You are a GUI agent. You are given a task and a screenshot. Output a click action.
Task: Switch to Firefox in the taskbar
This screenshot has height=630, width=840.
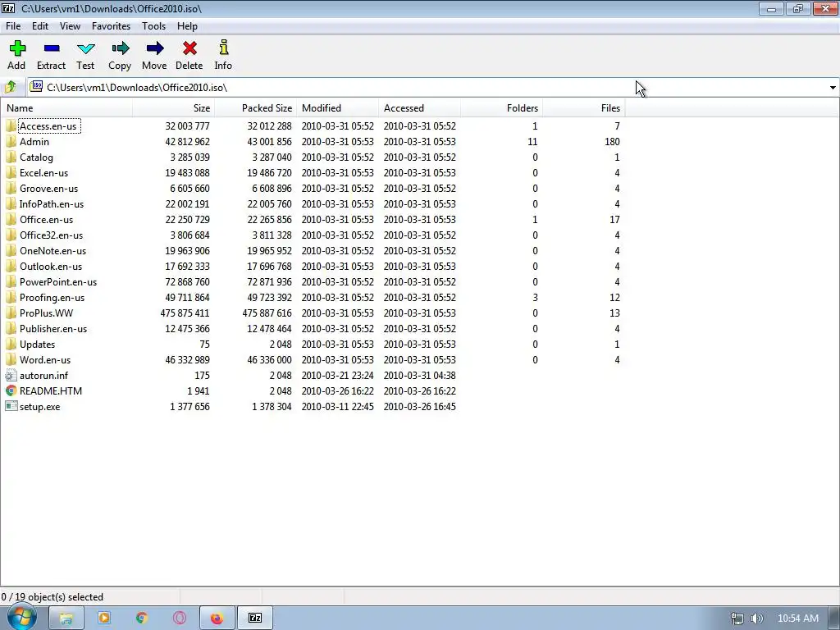(x=217, y=619)
